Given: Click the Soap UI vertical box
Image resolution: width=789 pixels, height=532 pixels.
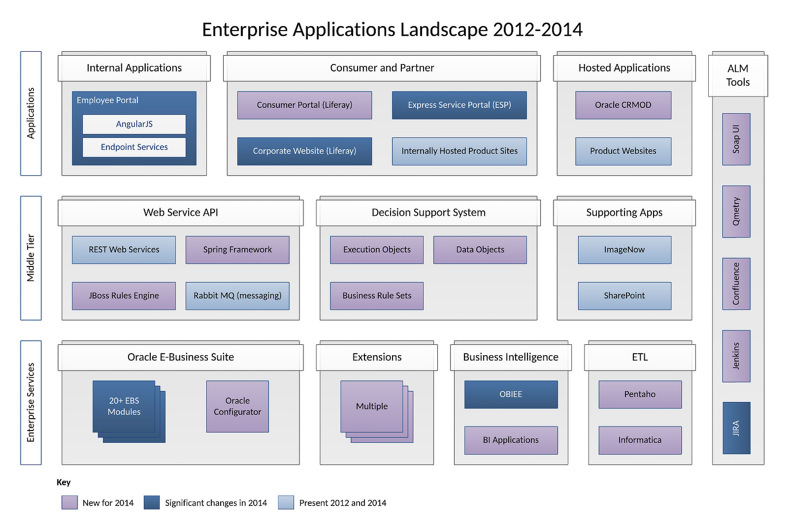Looking at the screenshot, I should pyautogui.click(x=736, y=139).
